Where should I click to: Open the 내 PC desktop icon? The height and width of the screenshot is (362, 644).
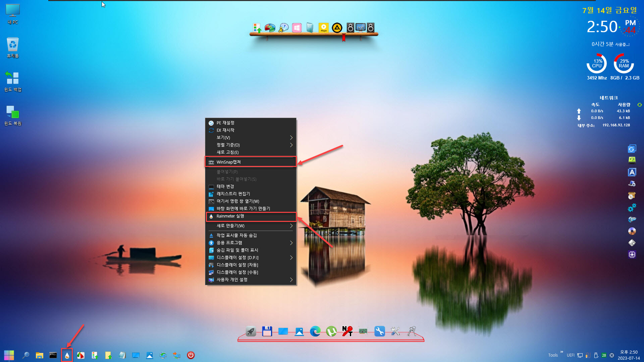click(x=13, y=14)
